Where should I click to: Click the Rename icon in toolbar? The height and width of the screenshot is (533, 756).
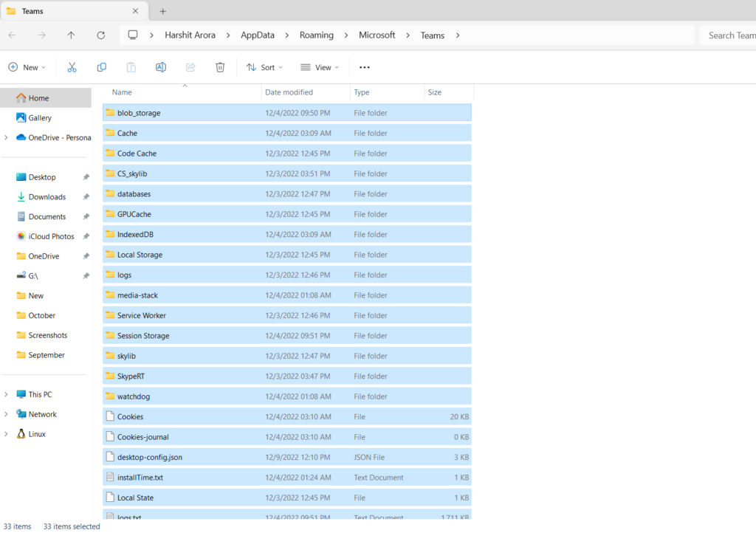pos(160,67)
